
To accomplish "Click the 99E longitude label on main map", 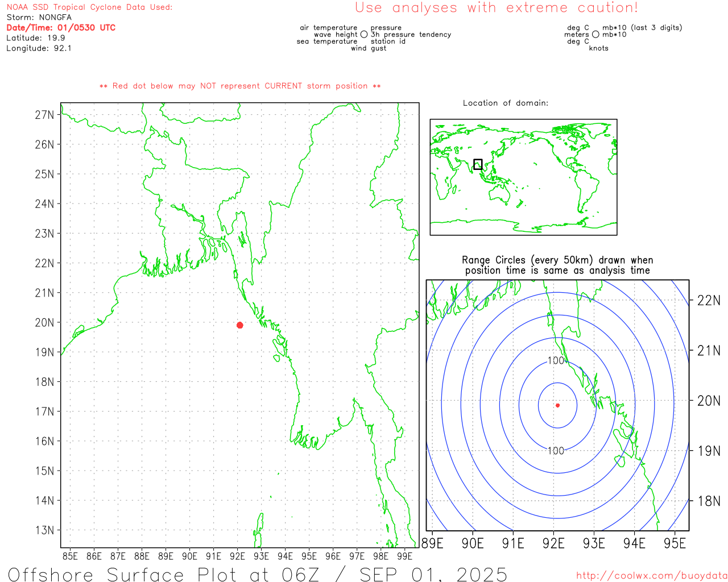I will point(404,556).
